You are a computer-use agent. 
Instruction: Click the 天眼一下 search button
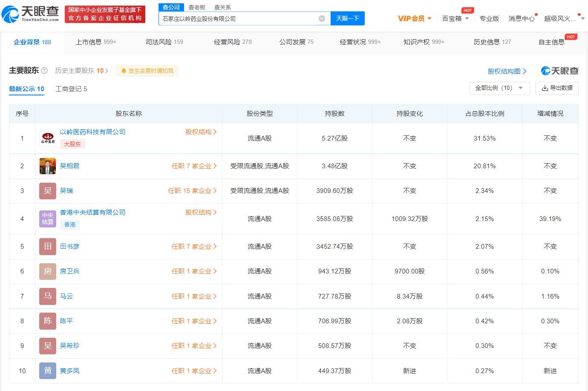point(348,18)
